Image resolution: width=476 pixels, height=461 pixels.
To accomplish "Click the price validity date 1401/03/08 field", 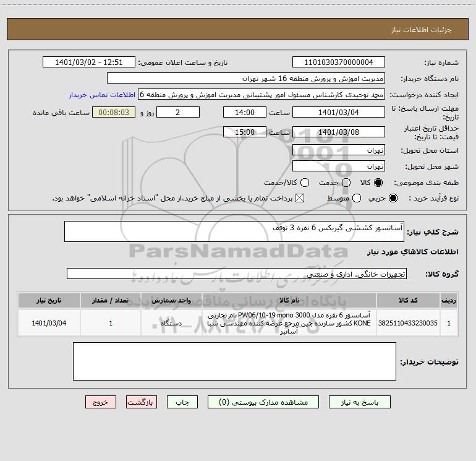I will pos(339,132).
